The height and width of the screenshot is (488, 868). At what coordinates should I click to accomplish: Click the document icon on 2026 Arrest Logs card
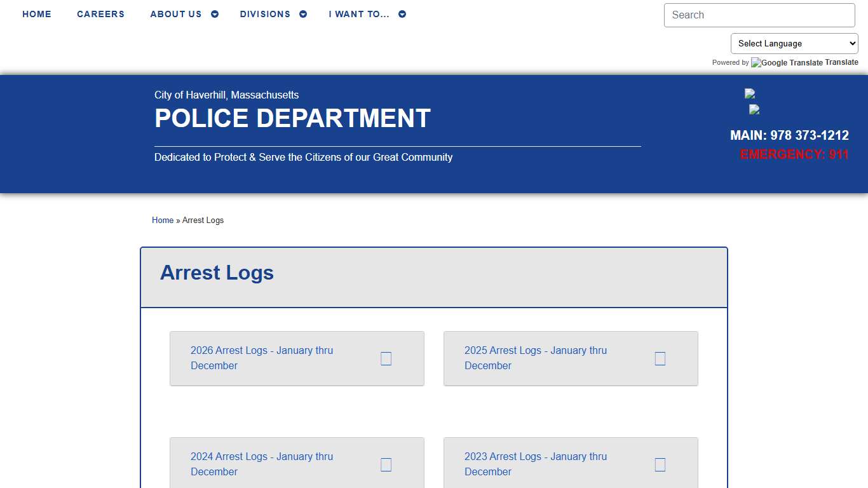click(x=386, y=358)
